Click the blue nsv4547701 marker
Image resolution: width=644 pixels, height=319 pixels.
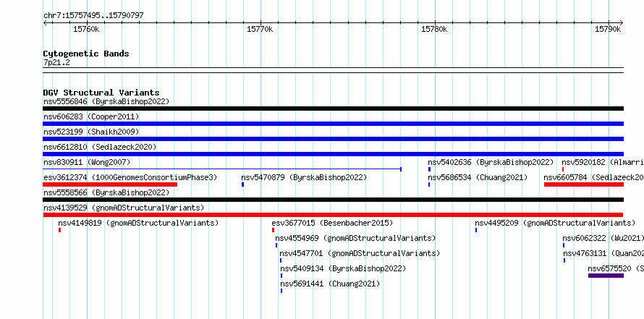point(281,260)
